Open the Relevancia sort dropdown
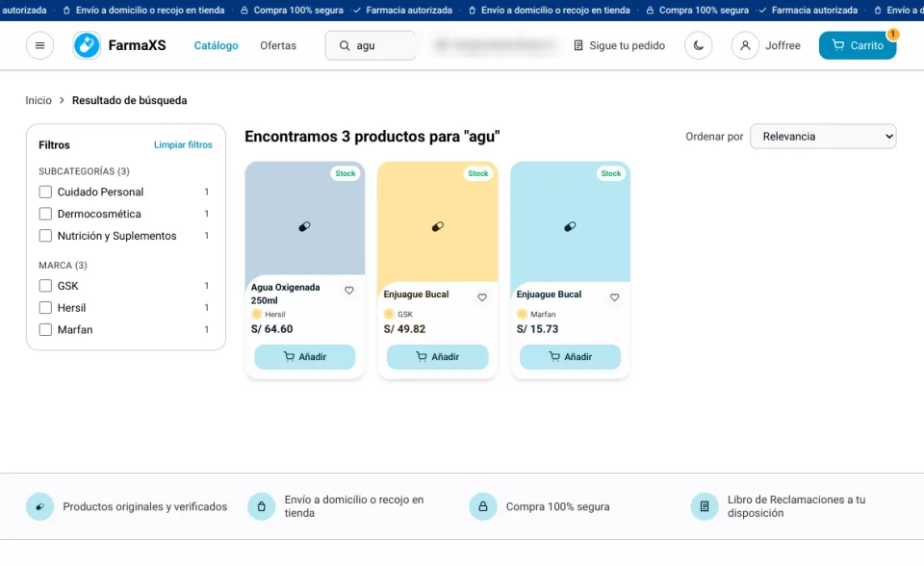 [823, 136]
